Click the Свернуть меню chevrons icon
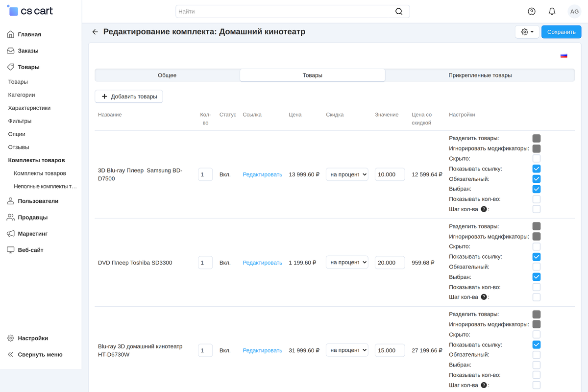The width and height of the screenshot is (588, 392). (x=11, y=355)
